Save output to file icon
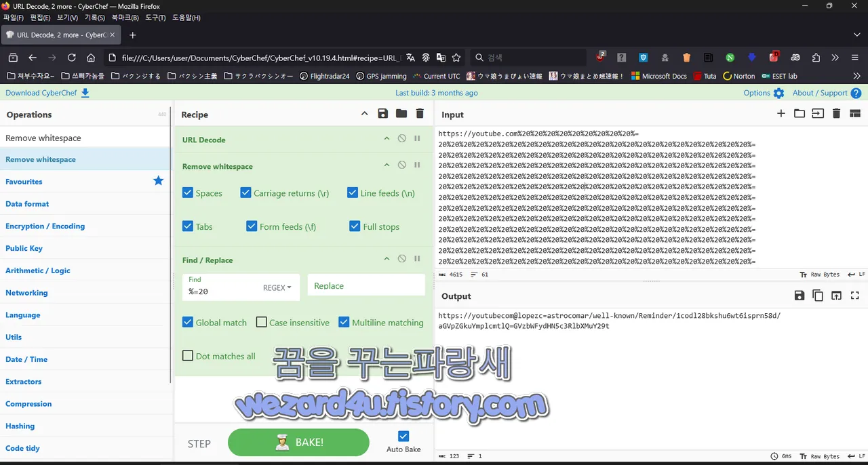This screenshot has height=465, width=868. (x=800, y=296)
